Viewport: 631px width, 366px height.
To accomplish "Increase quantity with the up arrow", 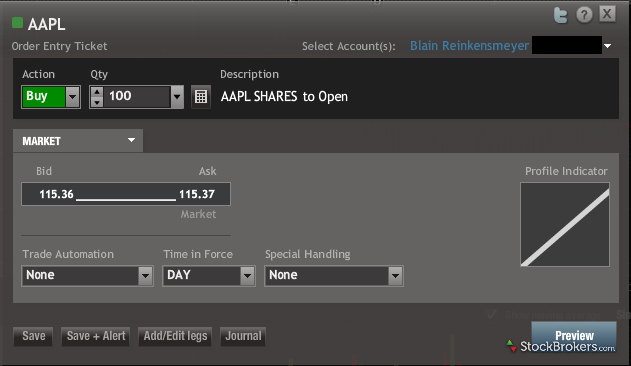I will click(x=97, y=92).
